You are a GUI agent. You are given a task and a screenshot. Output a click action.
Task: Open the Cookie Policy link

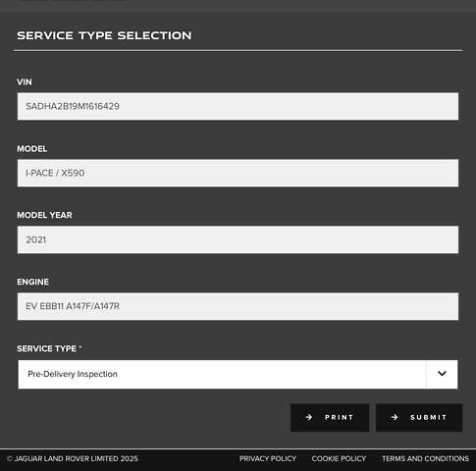(x=339, y=459)
